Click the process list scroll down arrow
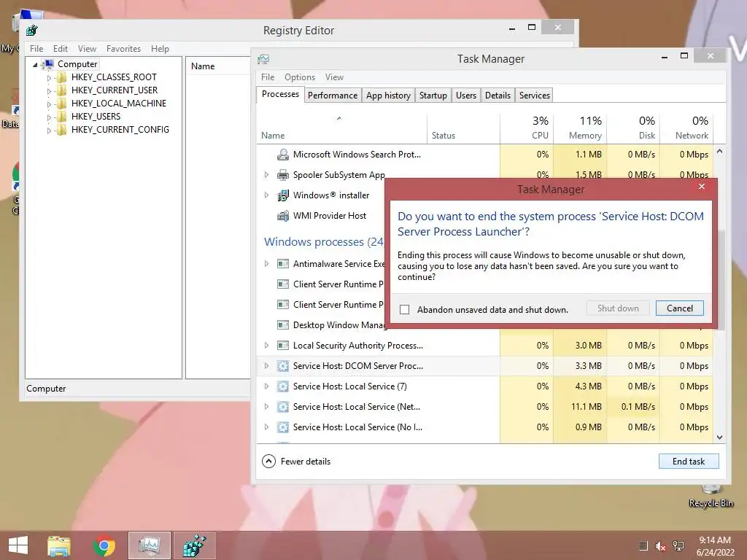Image resolution: width=747 pixels, height=560 pixels. 719,437
